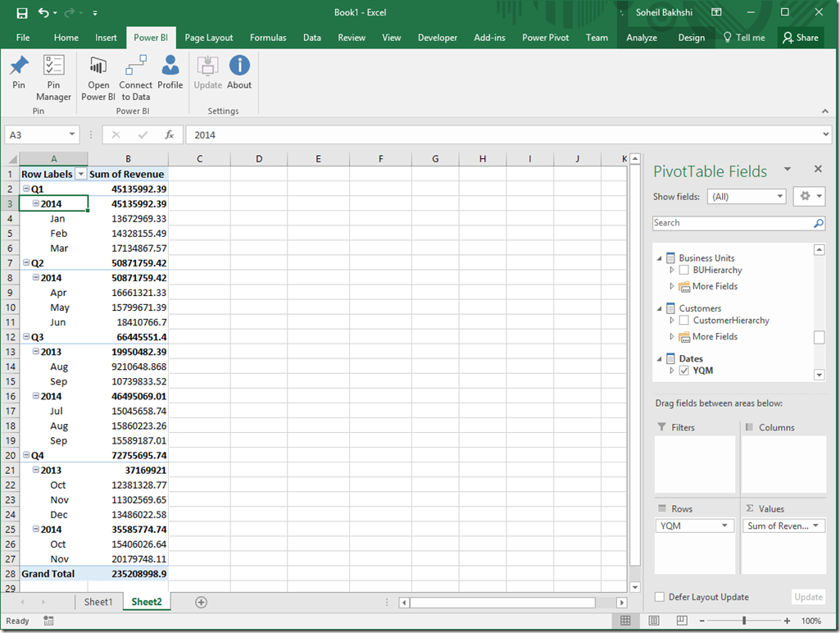Switch to Page Break Preview icon
This screenshot has width=840, height=633.
click(x=682, y=621)
